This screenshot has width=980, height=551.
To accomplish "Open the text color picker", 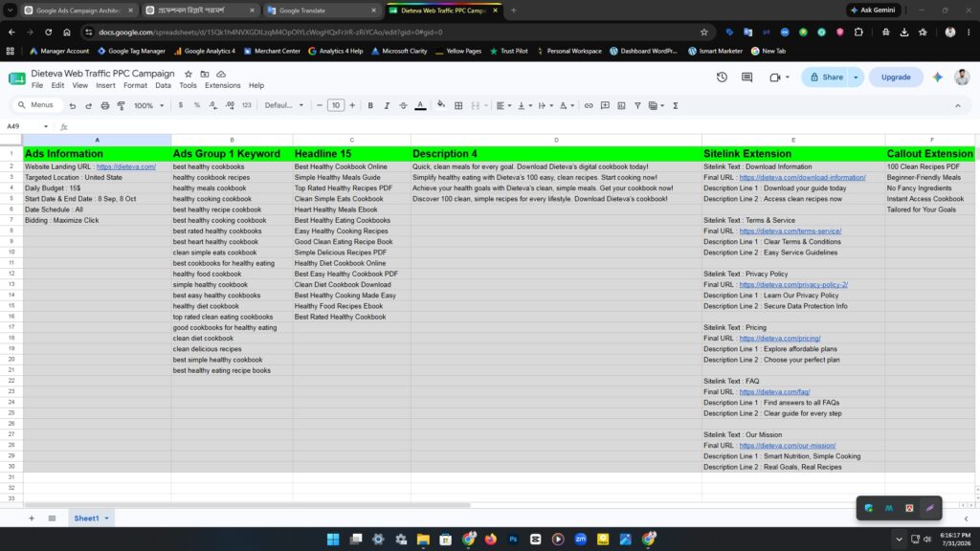I will (x=421, y=105).
